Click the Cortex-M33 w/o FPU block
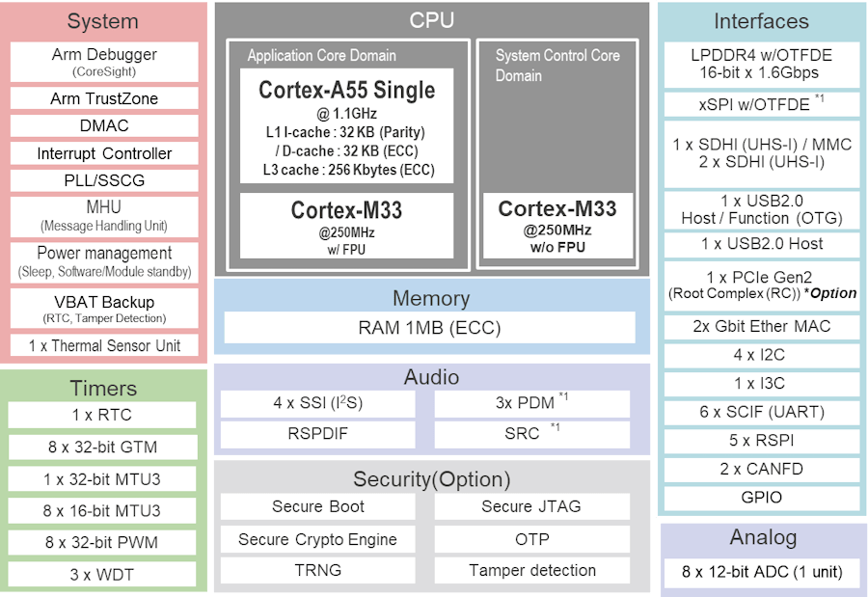 tap(557, 226)
